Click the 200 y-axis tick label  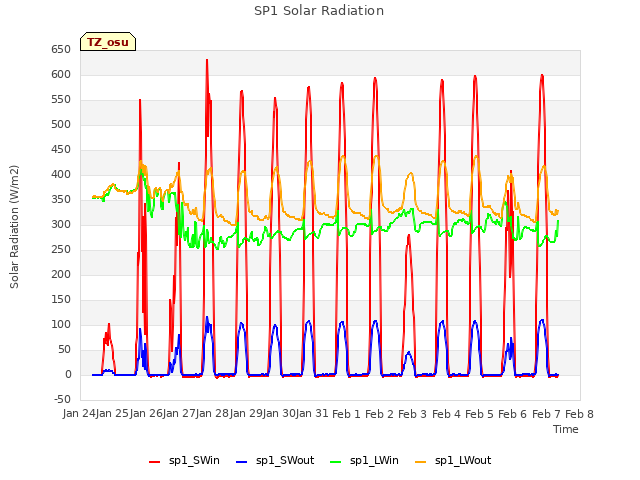[61, 275]
